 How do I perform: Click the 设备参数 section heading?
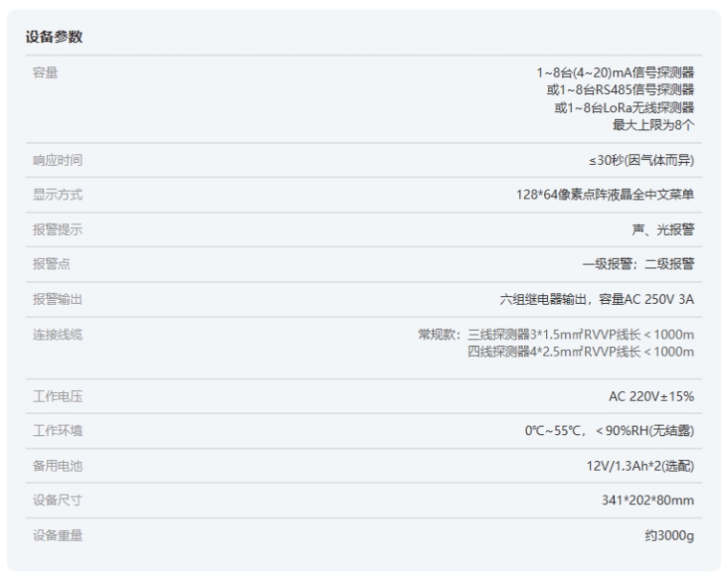[x=54, y=37]
